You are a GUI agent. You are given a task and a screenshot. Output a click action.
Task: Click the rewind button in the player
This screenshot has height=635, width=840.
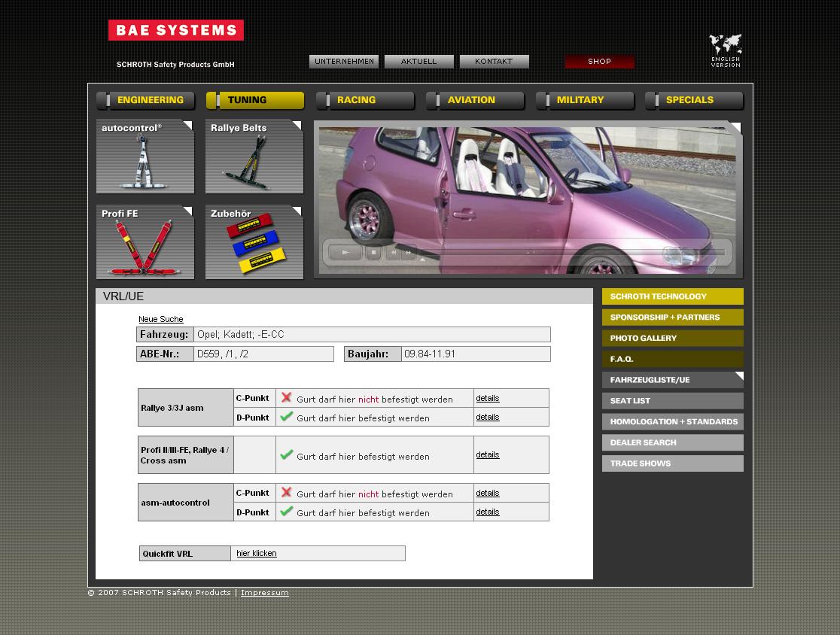coord(393,253)
